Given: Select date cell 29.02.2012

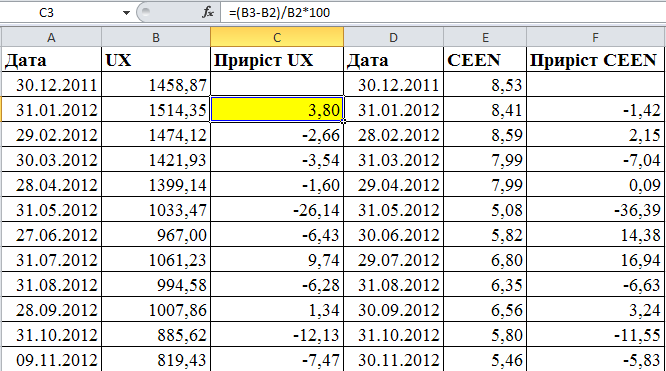Looking at the screenshot, I should pyautogui.click(x=51, y=135).
